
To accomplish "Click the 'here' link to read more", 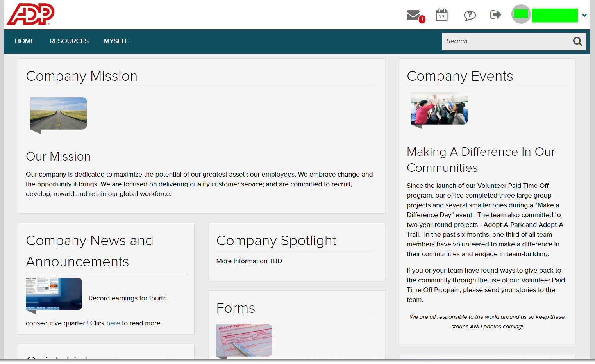I will click(x=113, y=323).
